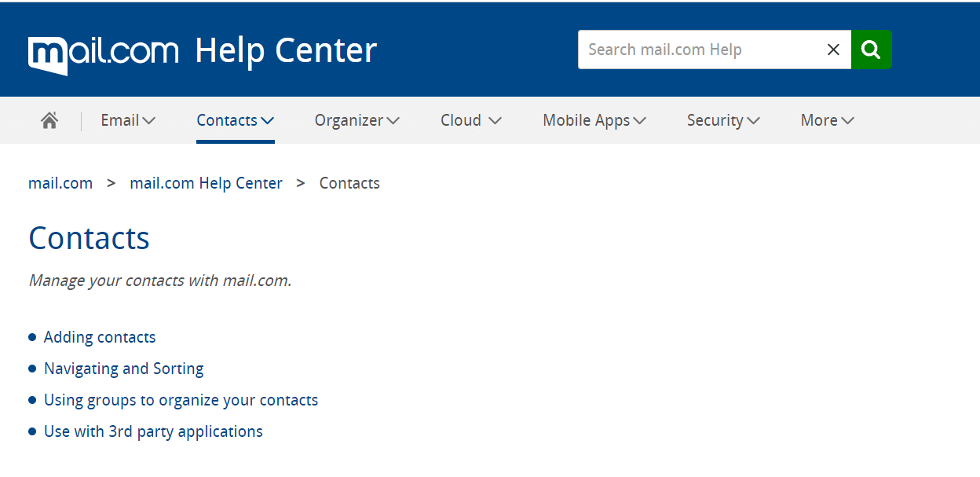Go to mail.com breadcrumb link
The height and width of the screenshot is (477, 980).
(x=60, y=183)
